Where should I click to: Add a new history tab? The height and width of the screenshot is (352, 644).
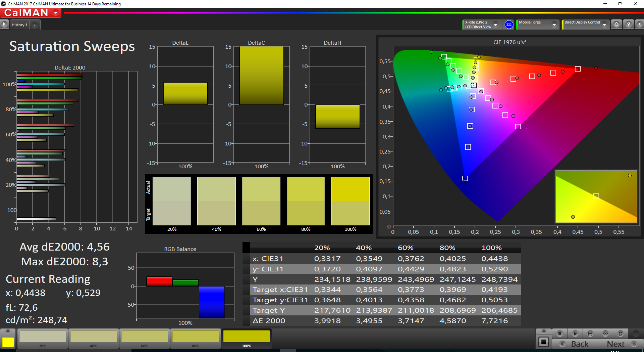point(35,25)
